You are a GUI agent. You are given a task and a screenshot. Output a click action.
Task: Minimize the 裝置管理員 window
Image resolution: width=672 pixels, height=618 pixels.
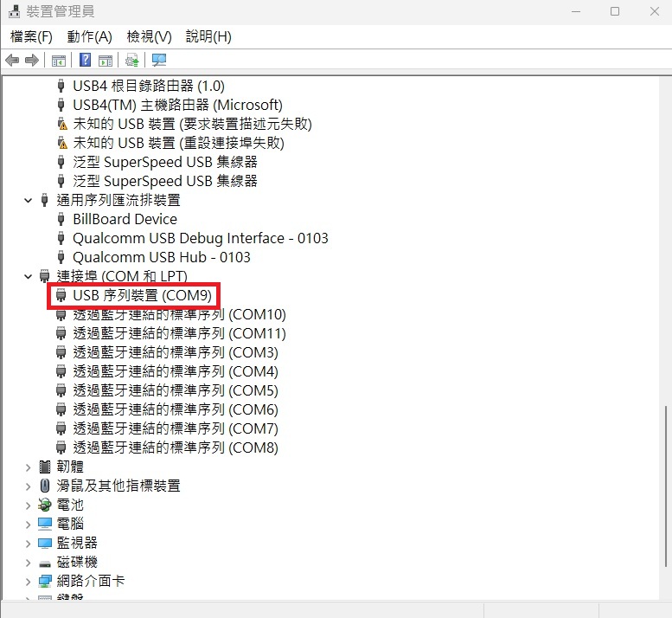576,11
